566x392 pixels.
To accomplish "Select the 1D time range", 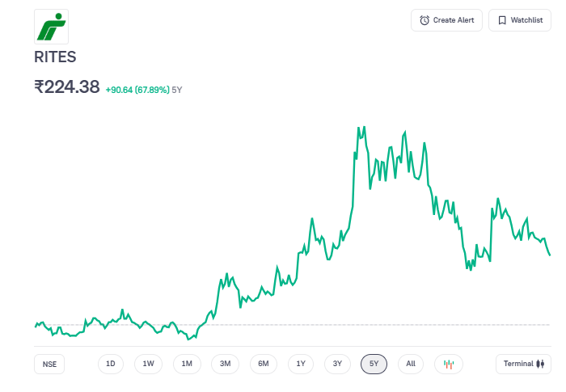I will pyautogui.click(x=111, y=364).
